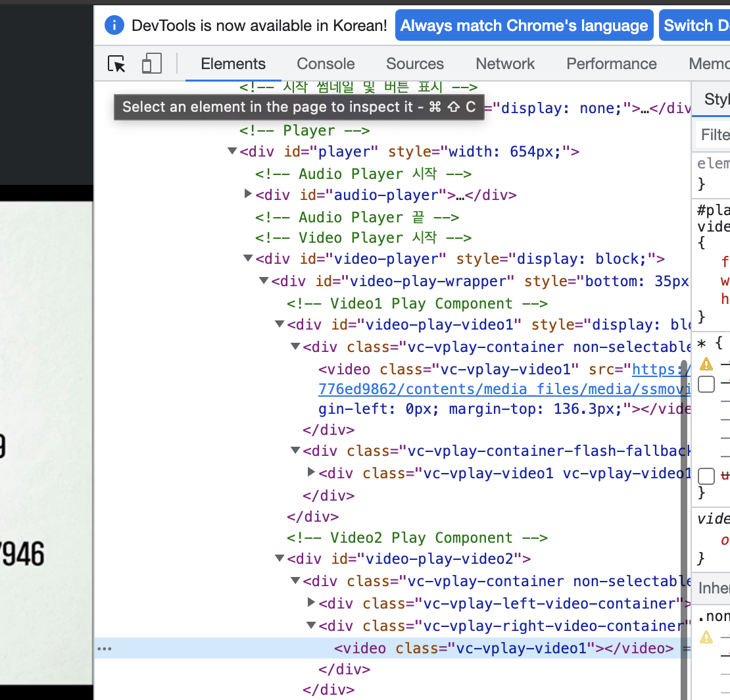Click the Switch DevTools language button
The image size is (730, 700).
point(694,25)
